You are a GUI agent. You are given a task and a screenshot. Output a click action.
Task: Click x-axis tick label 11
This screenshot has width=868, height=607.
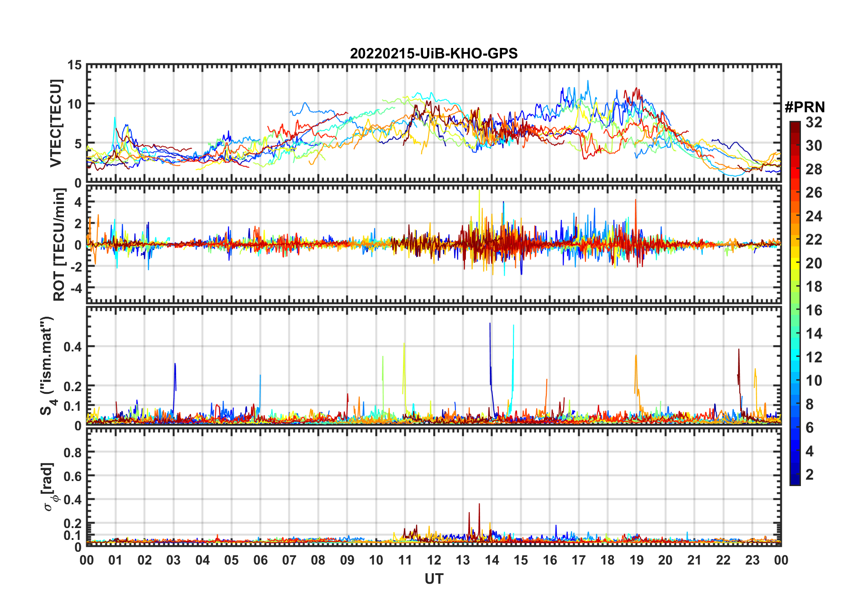click(x=405, y=560)
